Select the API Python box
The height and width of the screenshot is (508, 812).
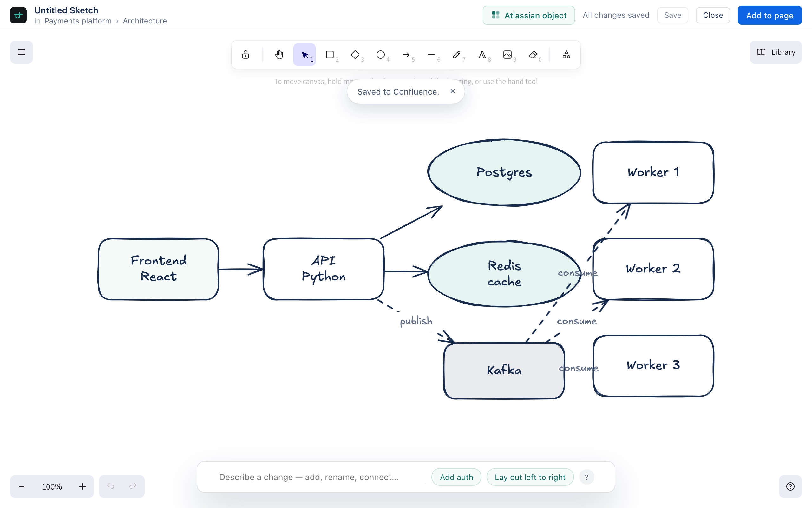coord(324,269)
